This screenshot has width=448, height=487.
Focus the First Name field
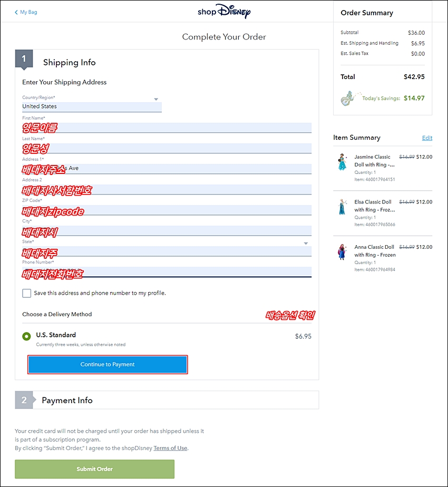coord(167,128)
